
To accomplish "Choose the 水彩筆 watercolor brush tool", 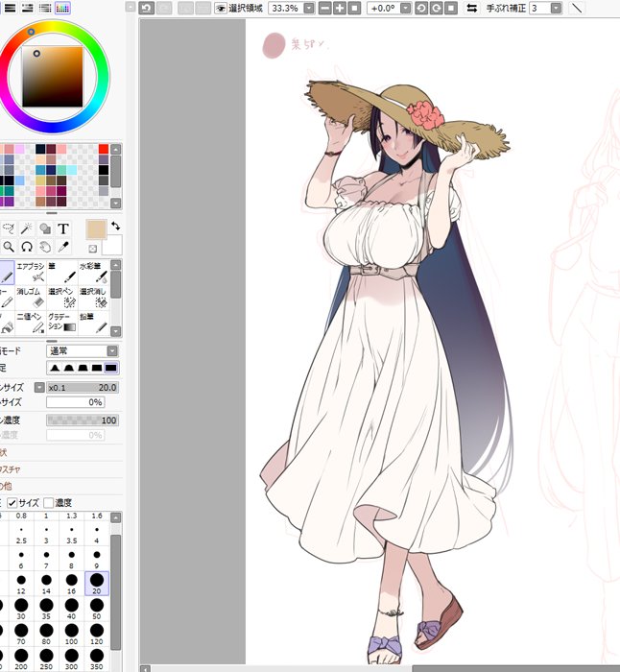I will coord(93,272).
